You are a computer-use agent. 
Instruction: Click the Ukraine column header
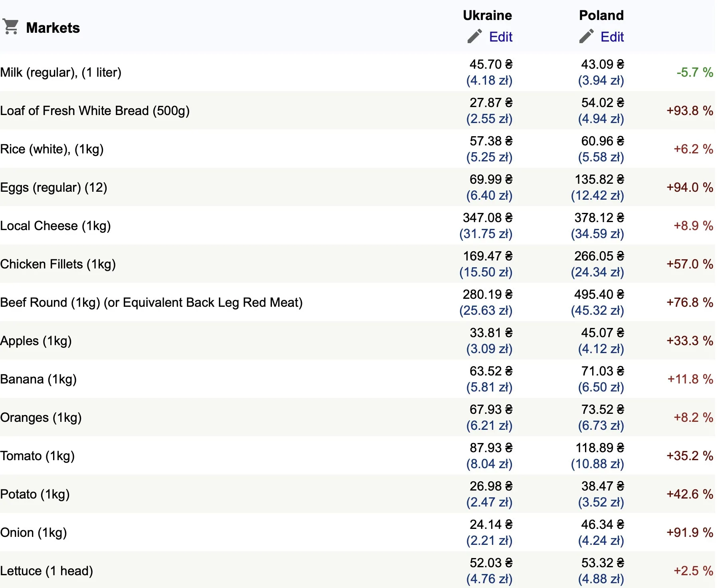(487, 15)
